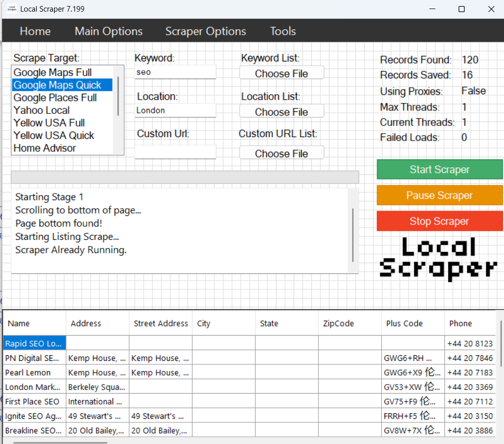Click the GV53+XW plus code cell
504x444 pixels.
click(413, 387)
